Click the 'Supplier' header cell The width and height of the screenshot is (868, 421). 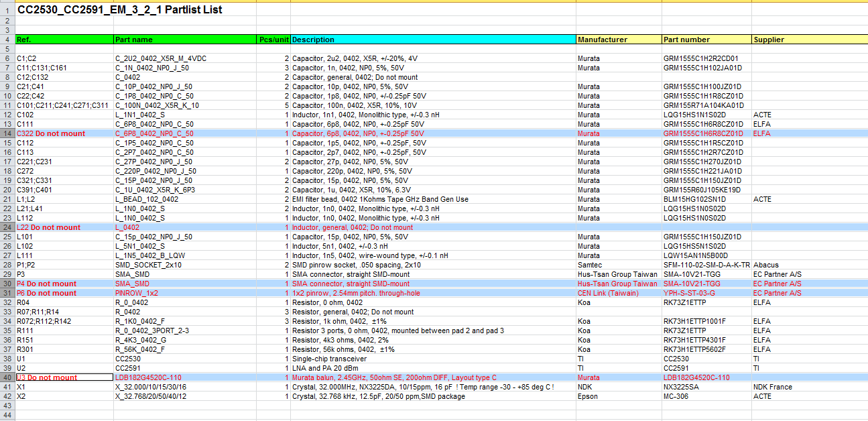pyautogui.click(x=810, y=40)
